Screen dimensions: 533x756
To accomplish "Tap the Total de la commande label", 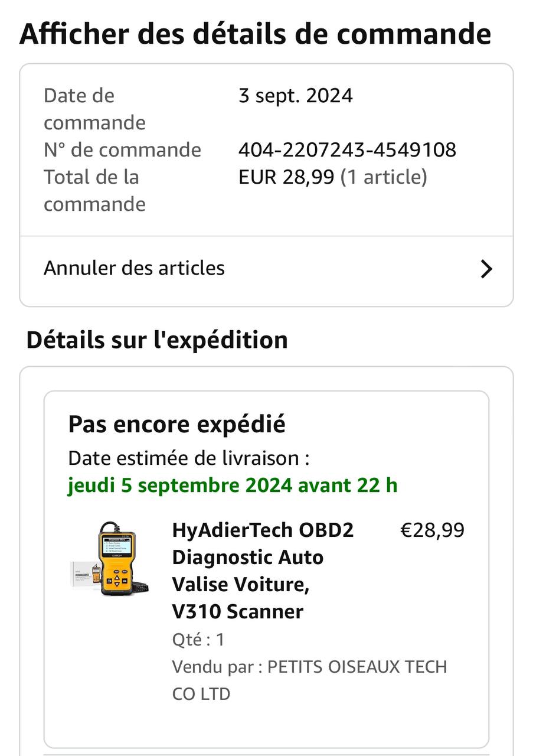I will point(94,190).
